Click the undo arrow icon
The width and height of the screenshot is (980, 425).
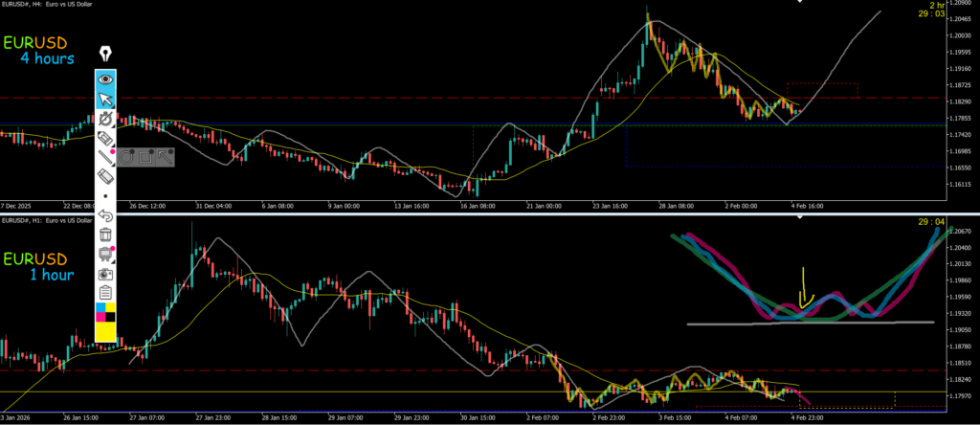click(x=106, y=215)
